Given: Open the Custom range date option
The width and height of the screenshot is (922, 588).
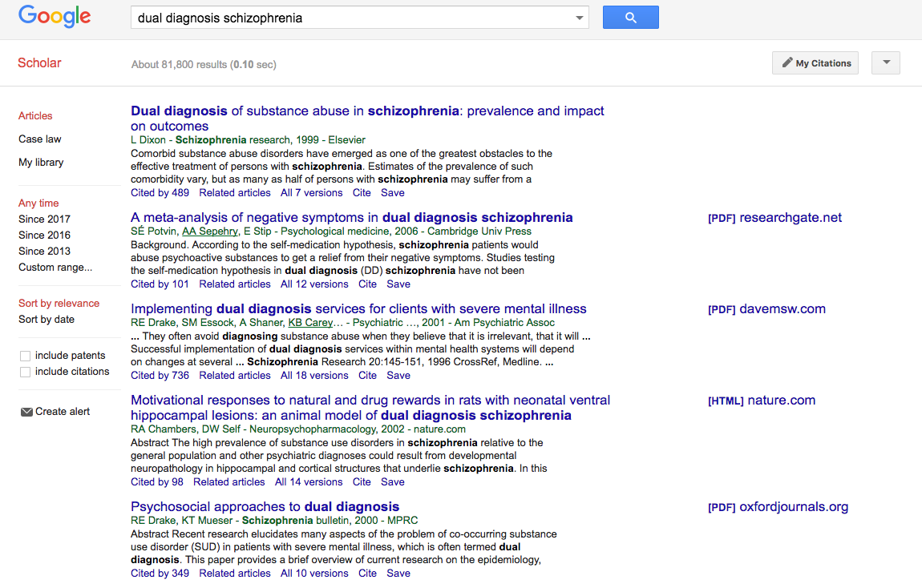Looking at the screenshot, I should [55, 268].
